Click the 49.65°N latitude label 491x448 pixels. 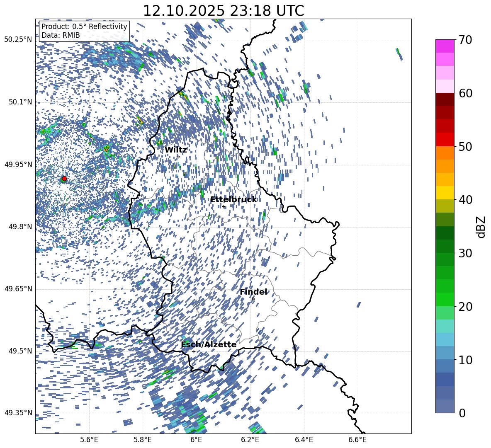coord(18,289)
